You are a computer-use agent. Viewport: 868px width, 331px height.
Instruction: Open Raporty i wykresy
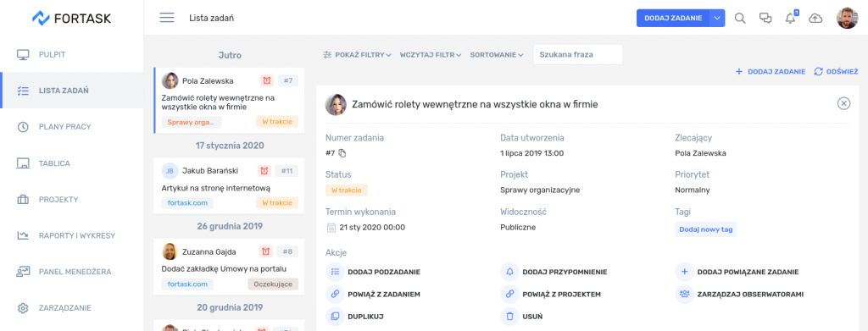72,235
